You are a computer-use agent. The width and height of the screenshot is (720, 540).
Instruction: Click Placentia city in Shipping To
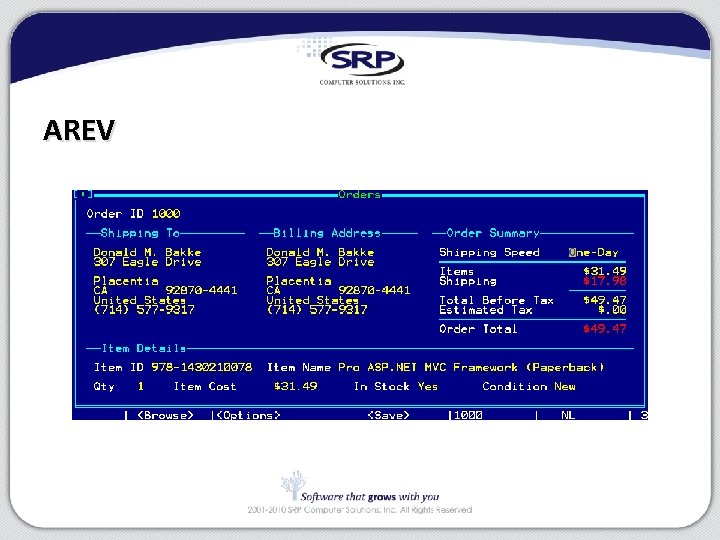(x=126, y=281)
